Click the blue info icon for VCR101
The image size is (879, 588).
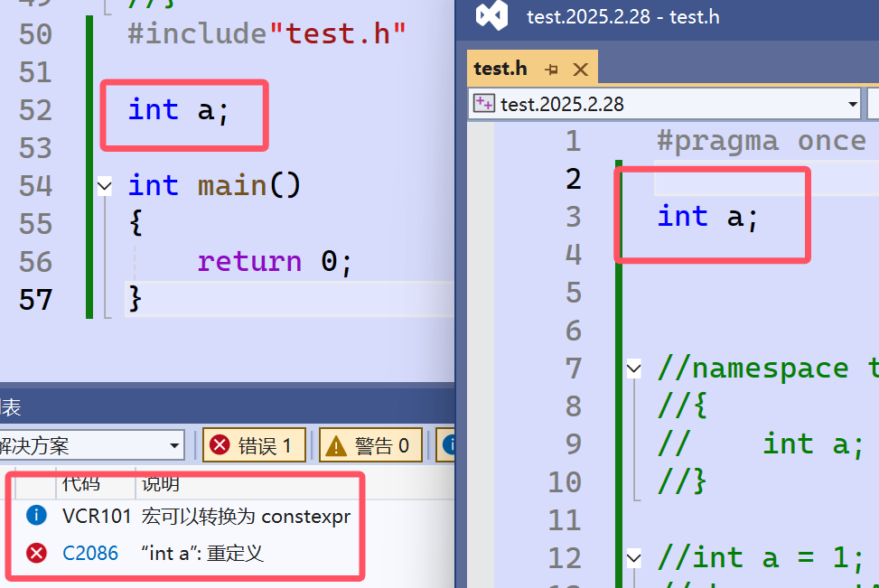[36, 515]
